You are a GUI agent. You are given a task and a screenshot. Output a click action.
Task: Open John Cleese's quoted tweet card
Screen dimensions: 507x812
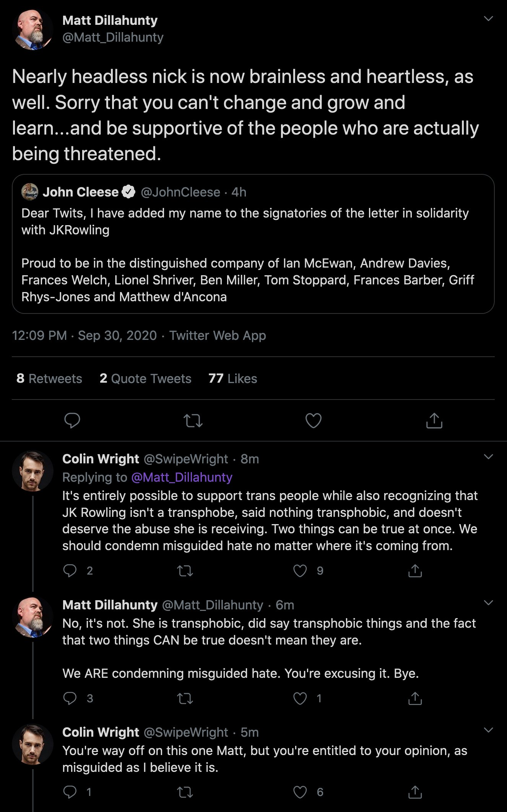click(x=253, y=244)
